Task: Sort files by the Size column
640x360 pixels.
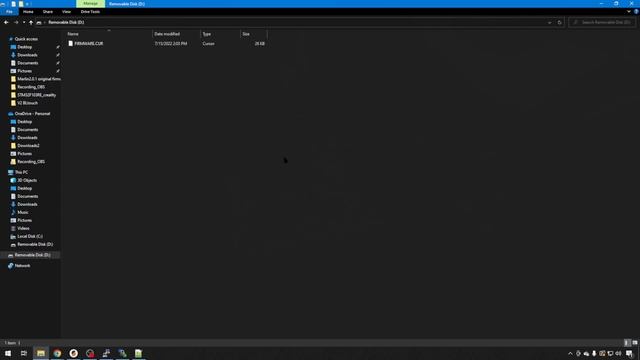Action: pyautogui.click(x=253, y=34)
